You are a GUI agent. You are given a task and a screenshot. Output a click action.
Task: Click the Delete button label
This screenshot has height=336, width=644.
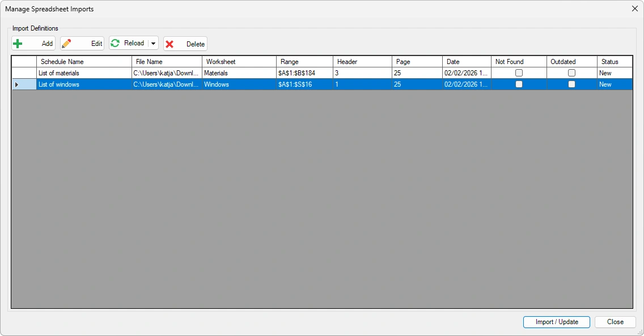pos(193,43)
